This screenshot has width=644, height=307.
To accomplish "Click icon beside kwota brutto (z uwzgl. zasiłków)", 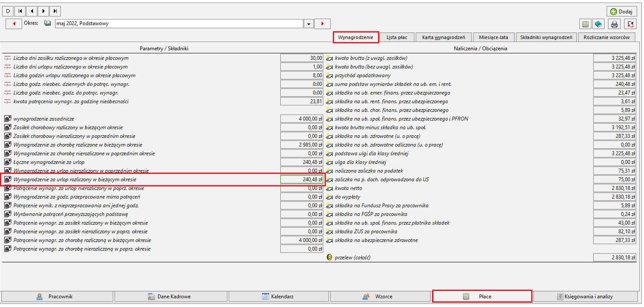I will click(329, 58).
